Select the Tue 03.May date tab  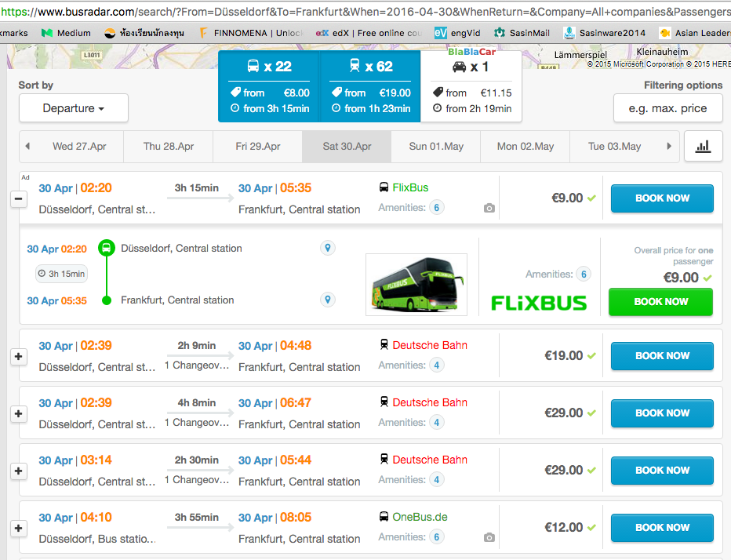(614, 147)
